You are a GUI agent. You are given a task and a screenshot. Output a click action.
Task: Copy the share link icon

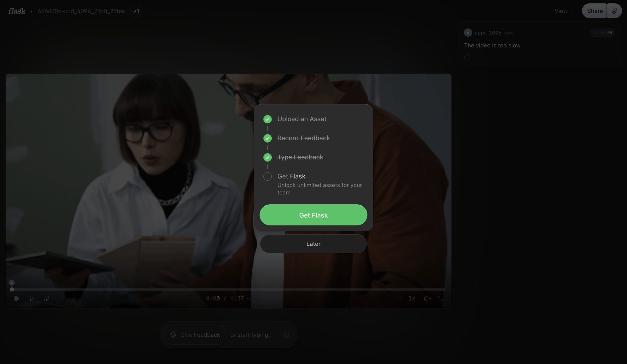point(614,11)
